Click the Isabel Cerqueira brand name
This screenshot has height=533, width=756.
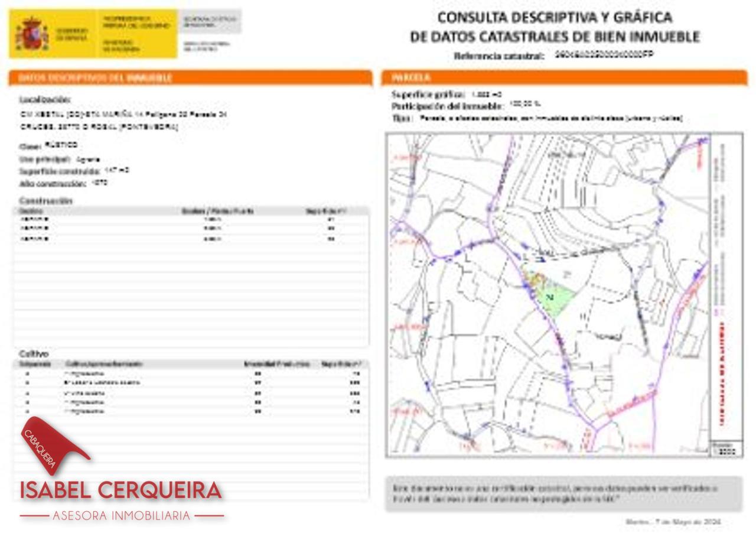(x=121, y=490)
